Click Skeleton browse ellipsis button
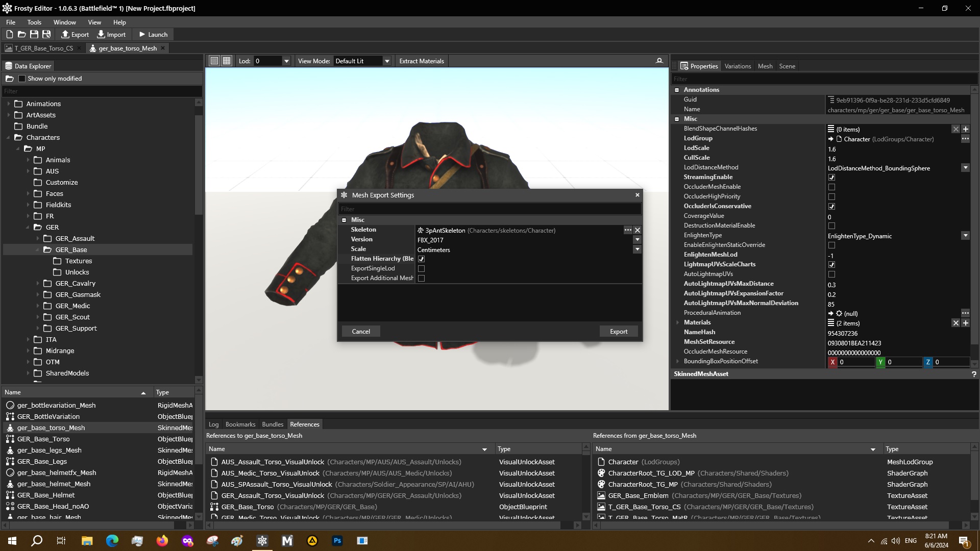Viewport: 980px width, 551px height. click(x=627, y=230)
